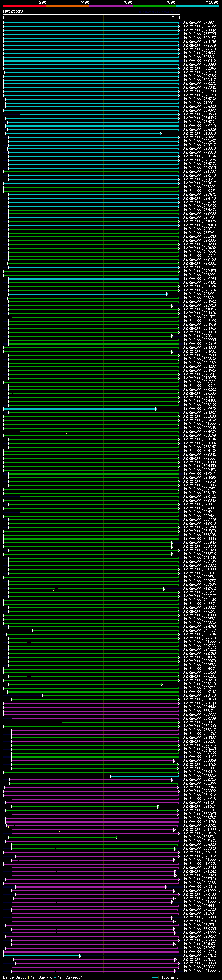Open the UniRef100_O04001 entry
This screenshot has width=222, height=980.
click(x=199, y=508)
